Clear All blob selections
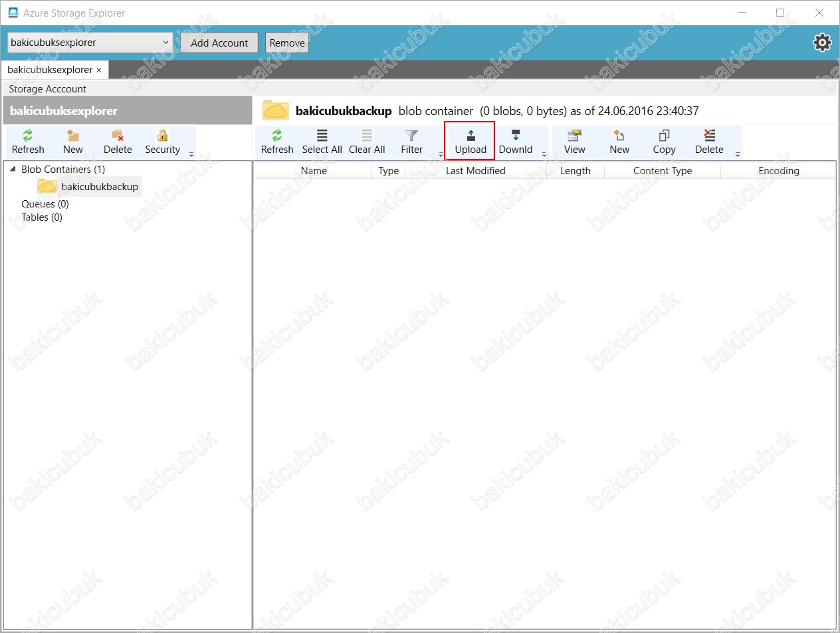 point(367,142)
